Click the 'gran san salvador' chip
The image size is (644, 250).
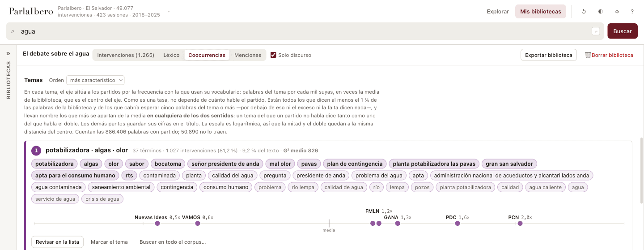510,164
